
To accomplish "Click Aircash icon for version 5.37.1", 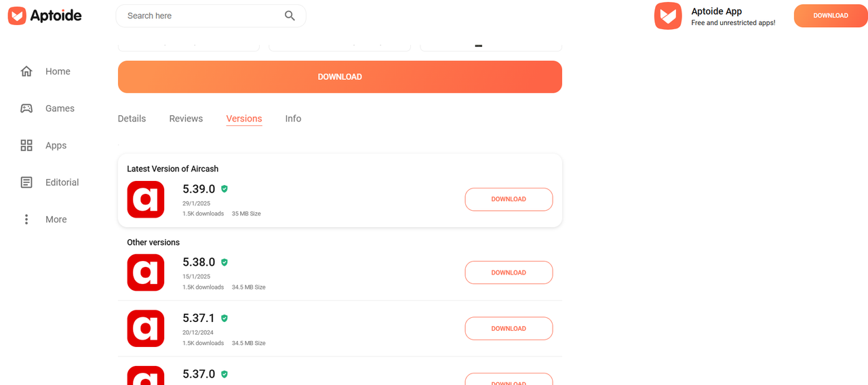I will pos(146,329).
